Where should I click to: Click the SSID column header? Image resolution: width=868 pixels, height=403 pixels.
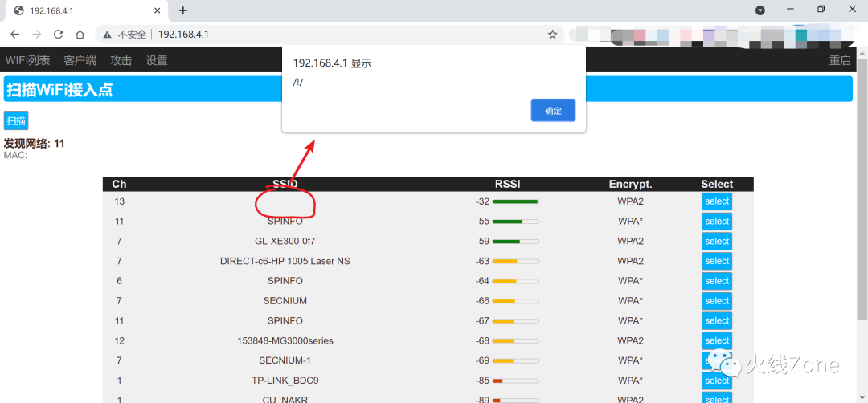point(285,184)
